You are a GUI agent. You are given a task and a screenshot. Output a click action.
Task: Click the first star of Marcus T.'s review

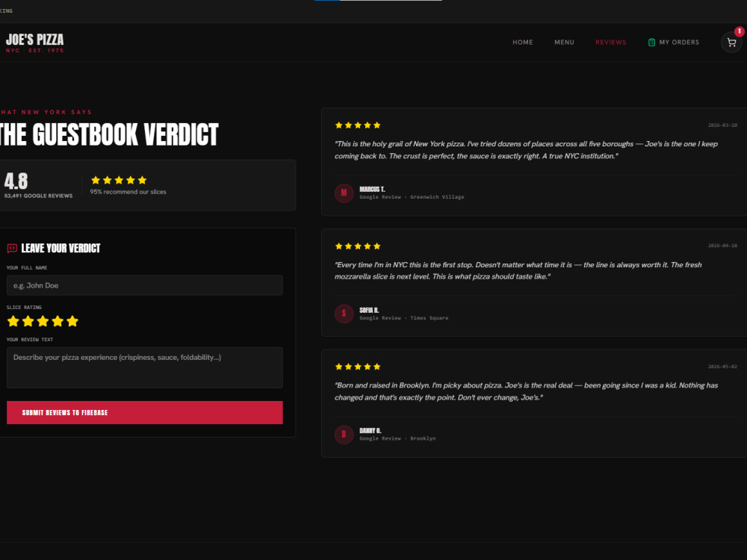click(x=338, y=125)
